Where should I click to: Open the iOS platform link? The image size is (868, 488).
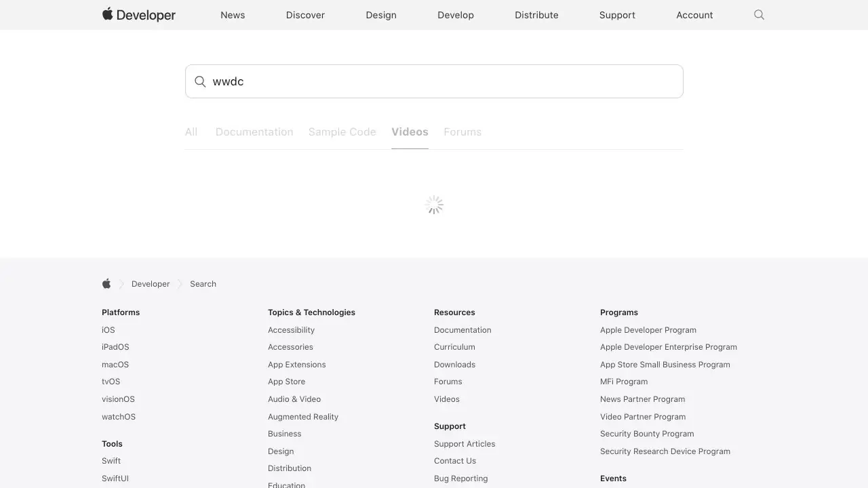coord(108,330)
